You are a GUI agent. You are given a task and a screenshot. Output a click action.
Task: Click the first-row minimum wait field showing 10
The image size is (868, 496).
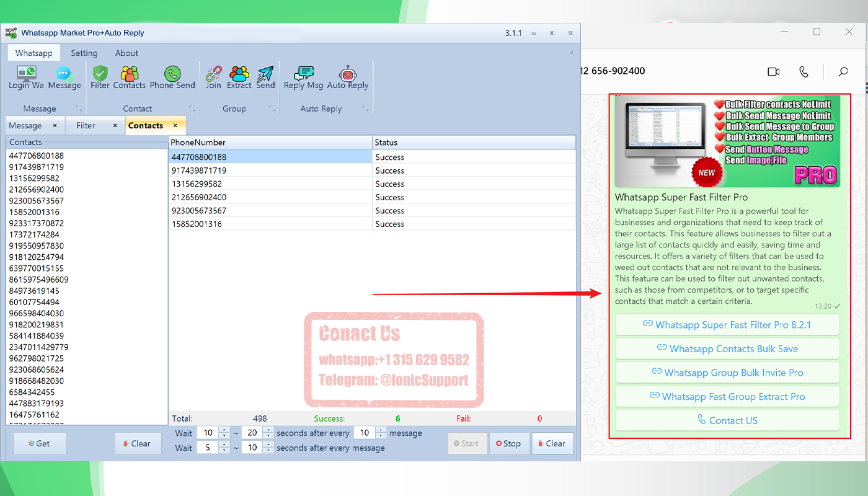point(208,433)
